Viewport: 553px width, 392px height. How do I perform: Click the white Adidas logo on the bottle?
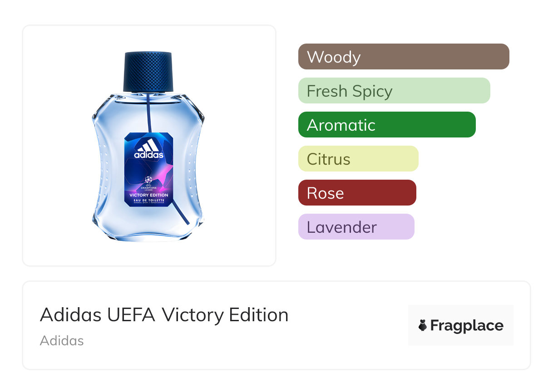coord(148,148)
